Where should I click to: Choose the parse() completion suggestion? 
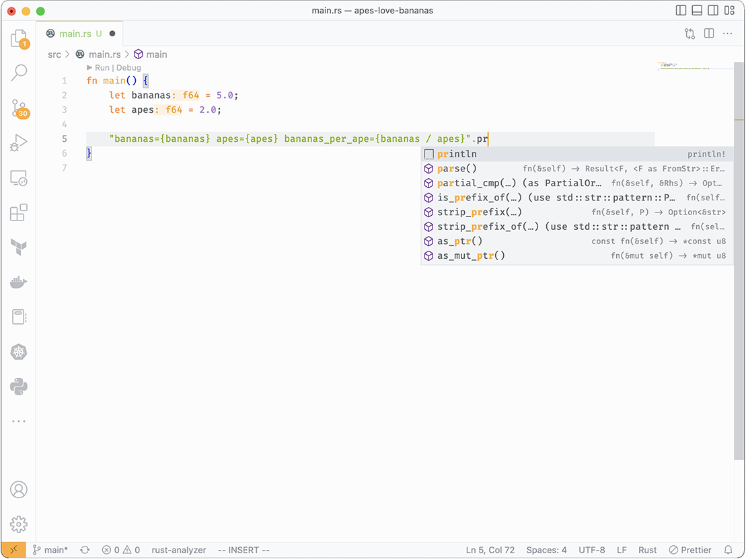coord(576,169)
